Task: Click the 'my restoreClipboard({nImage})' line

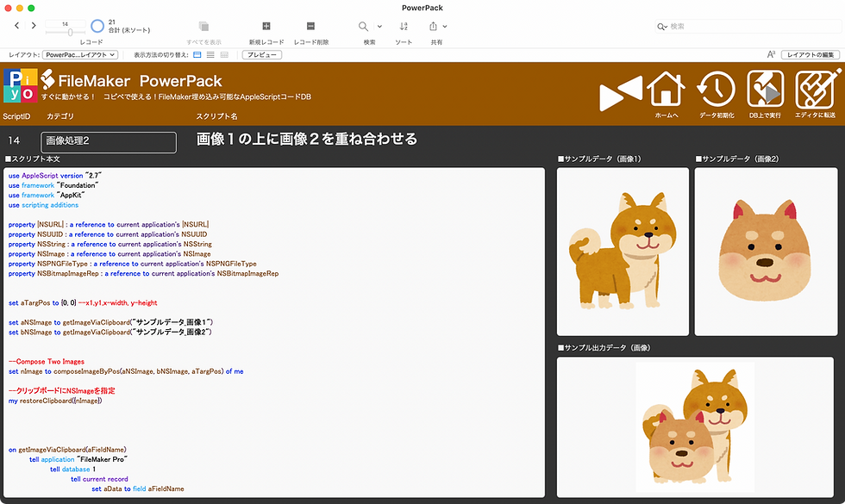Action: pyautogui.click(x=55, y=401)
